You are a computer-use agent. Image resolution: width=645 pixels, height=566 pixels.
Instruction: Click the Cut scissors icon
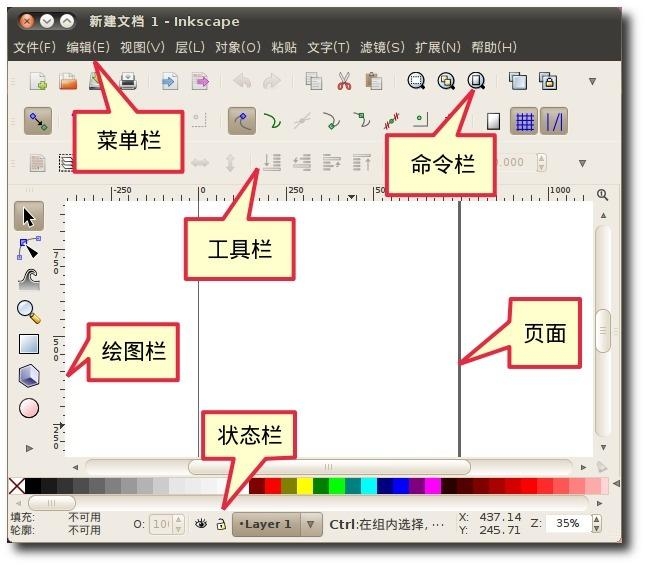click(344, 82)
